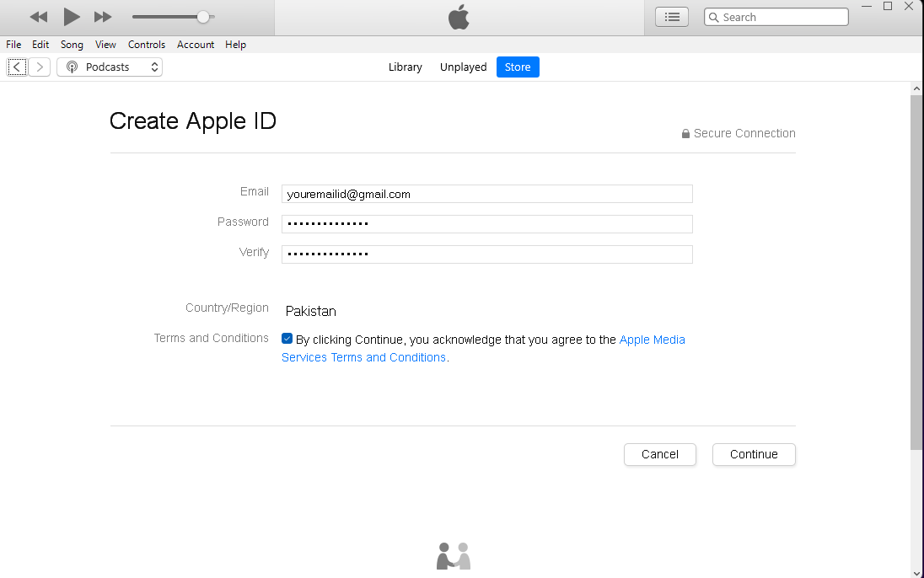Switch to the Unplayed tab
The image size is (924, 578).
coord(463,67)
